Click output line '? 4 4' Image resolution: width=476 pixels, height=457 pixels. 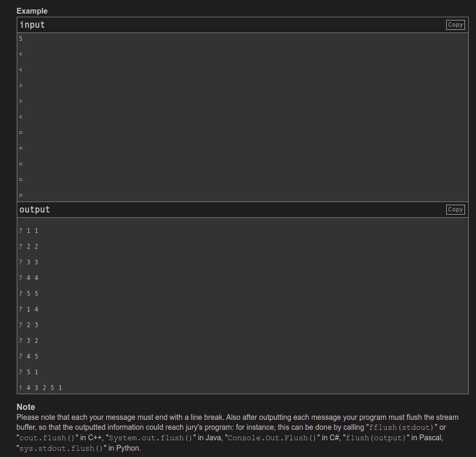click(x=29, y=278)
